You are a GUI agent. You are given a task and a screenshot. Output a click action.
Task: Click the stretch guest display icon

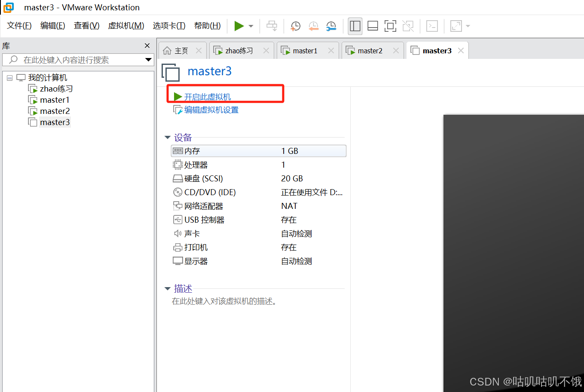point(456,26)
